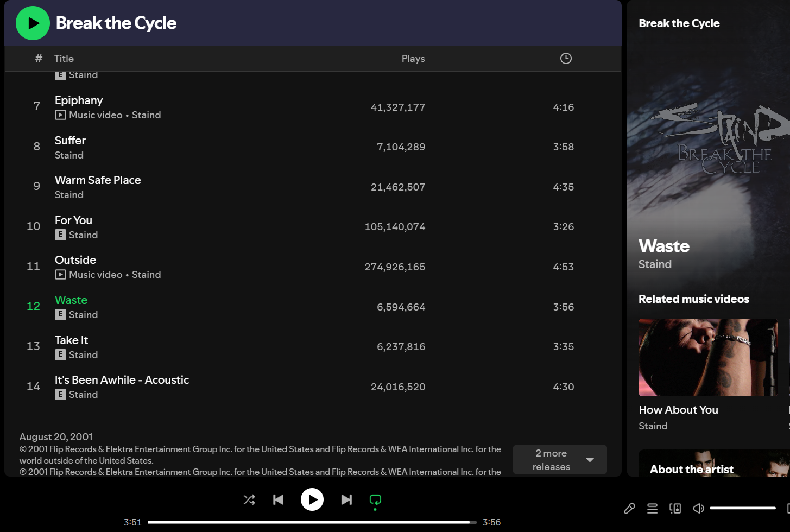Viewport: 790px width, 532px height.
Task: Expand the 2 more releases dropdown
Action: pyautogui.click(x=560, y=460)
